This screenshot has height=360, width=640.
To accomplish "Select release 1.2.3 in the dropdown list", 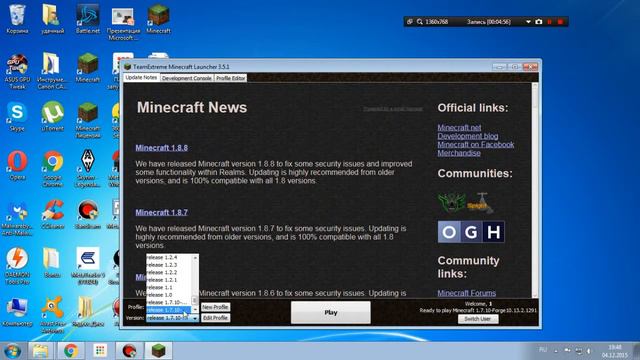I will coord(169,264).
